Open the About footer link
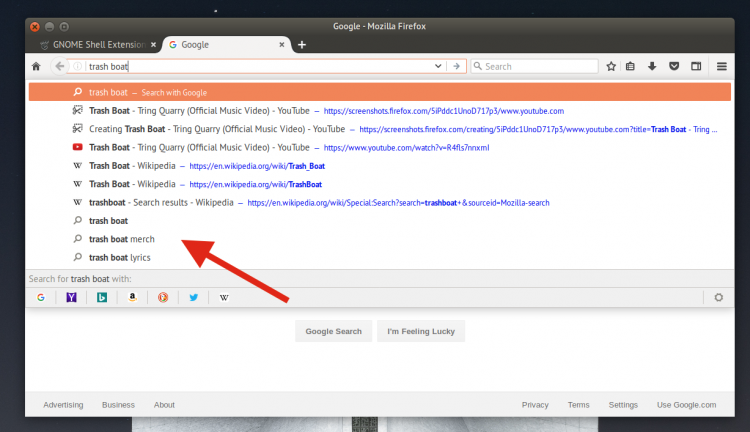This screenshot has height=432, width=750. coord(164,405)
